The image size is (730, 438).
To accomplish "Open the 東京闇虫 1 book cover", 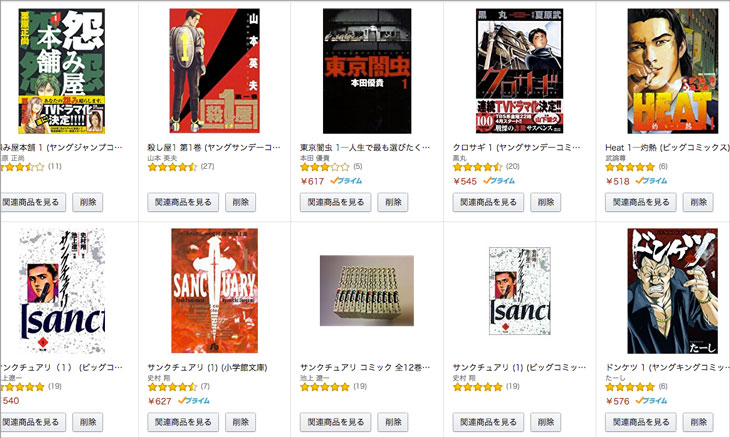I will [x=367, y=71].
